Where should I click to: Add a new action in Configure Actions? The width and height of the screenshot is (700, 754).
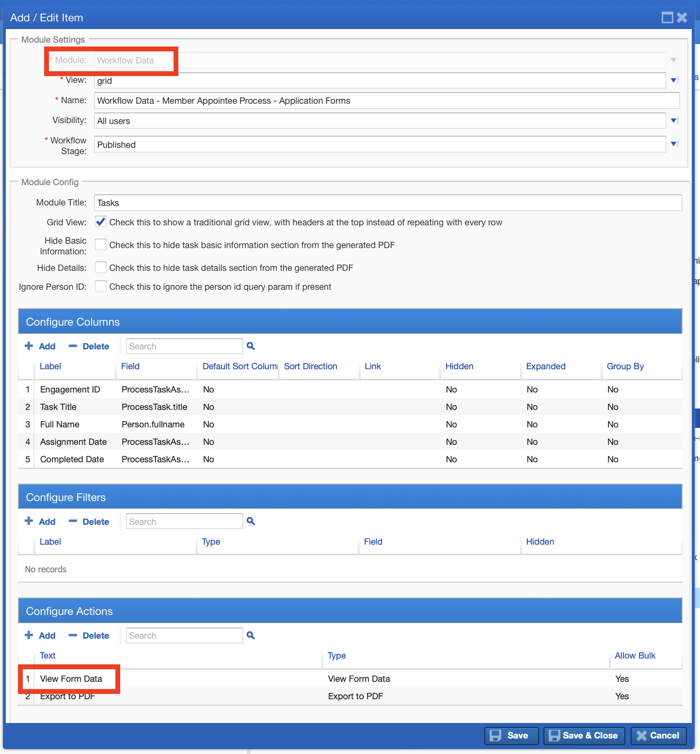(x=40, y=635)
